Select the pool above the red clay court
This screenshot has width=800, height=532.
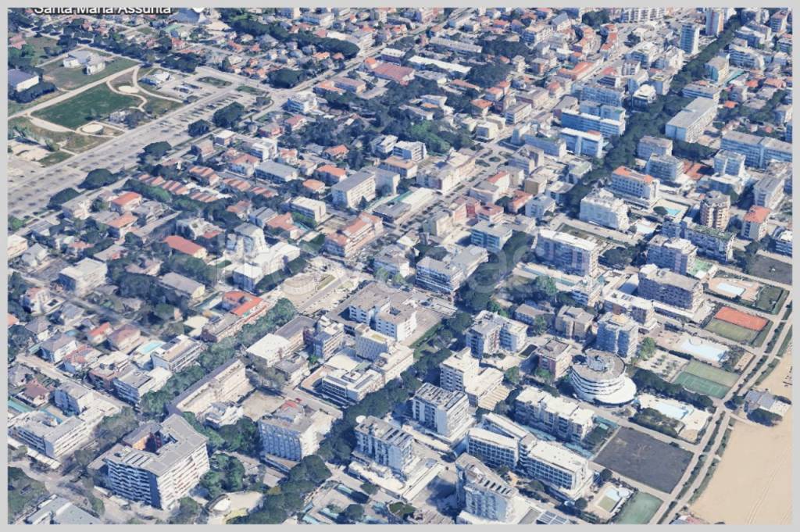pos(730,289)
